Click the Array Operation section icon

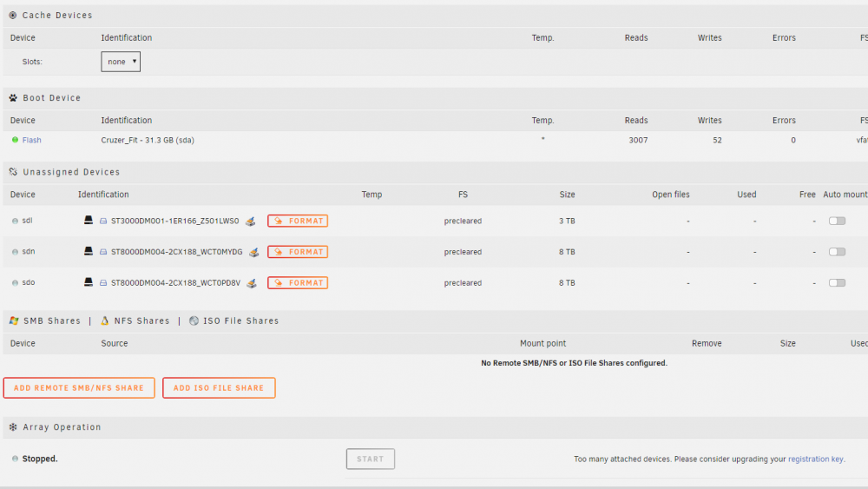(x=13, y=427)
